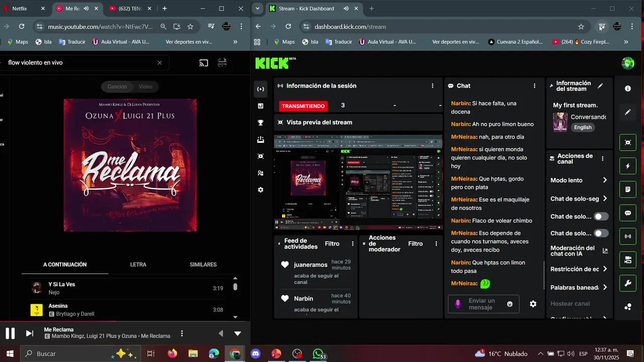Image resolution: width=644 pixels, height=362 pixels.
Task: Expand the 'Restricción de' option
Action: point(579,269)
